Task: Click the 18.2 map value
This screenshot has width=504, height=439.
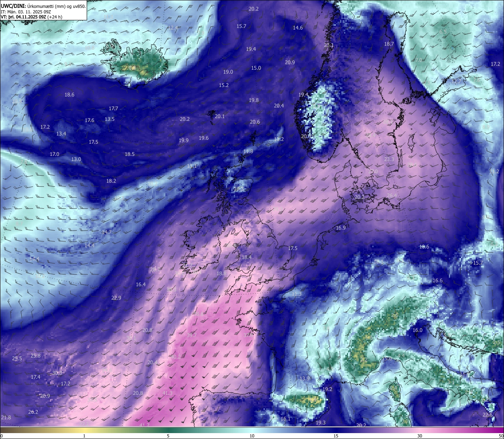Action: coord(111,181)
